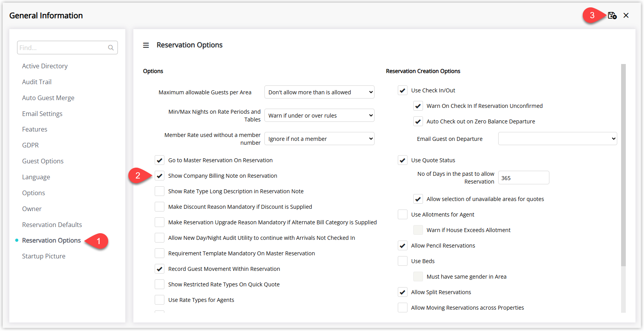Select GDPR in the sidebar

[x=30, y=145]
